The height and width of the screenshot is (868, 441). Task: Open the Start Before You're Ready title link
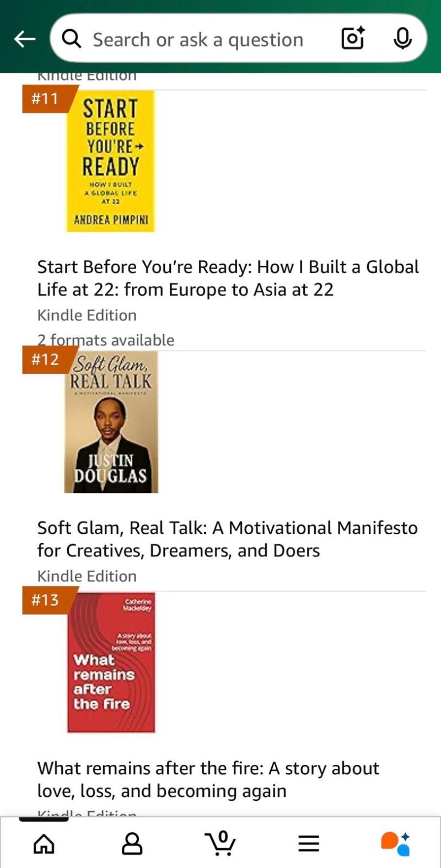click(228, 278)
